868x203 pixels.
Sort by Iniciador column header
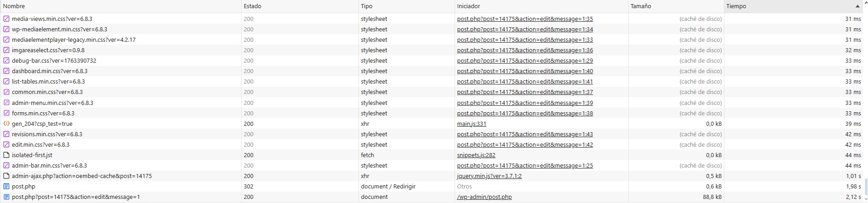(x=468, y=6)
